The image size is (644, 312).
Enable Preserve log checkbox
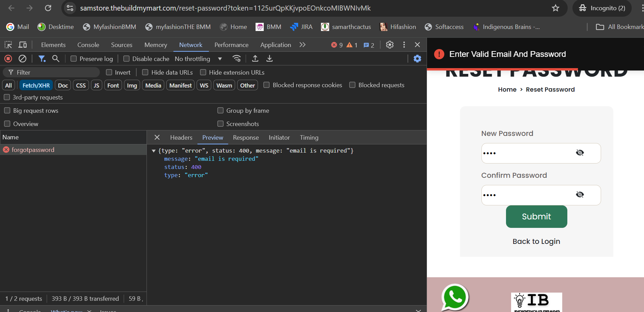point(74,59)
